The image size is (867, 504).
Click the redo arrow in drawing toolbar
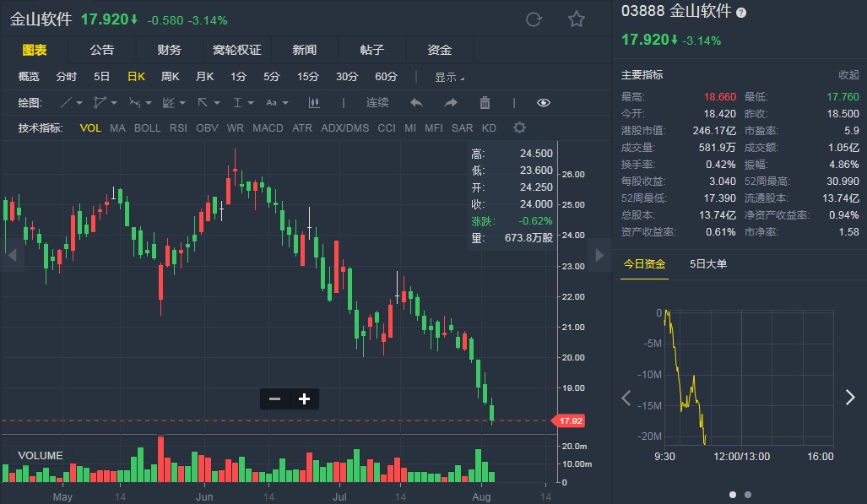point(451,103)
